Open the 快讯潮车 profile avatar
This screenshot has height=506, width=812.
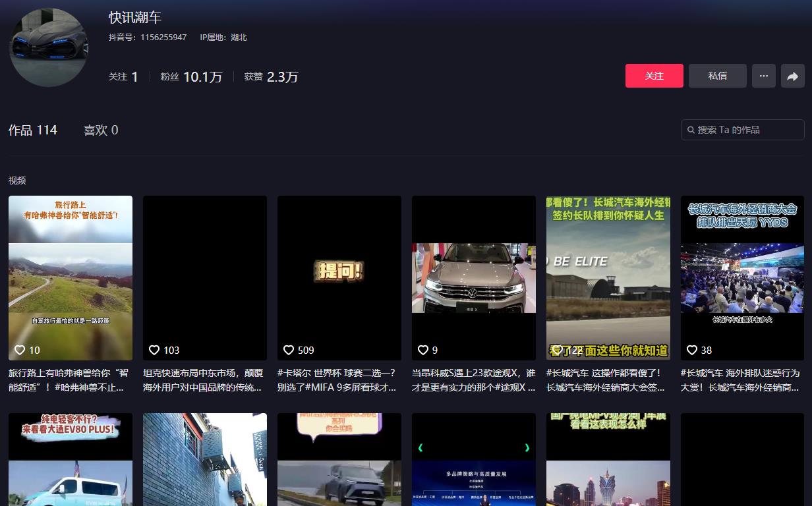pos(49,47)
